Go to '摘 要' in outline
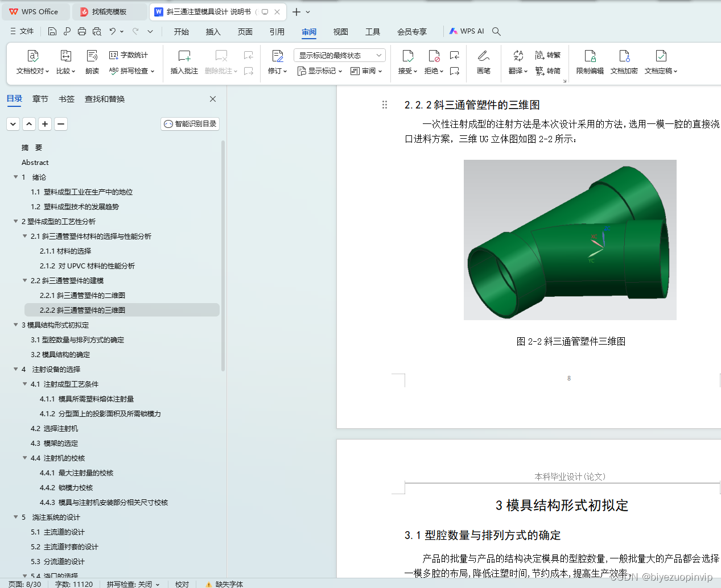 (x=32, y=147)
